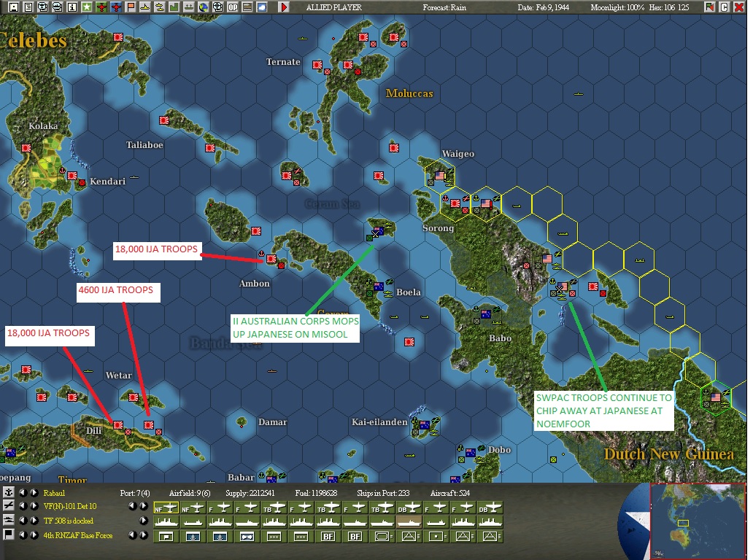Click the Australian flag unit at Dobo
This screenshot has height=560, width=753.
click(x=471, y=453)
